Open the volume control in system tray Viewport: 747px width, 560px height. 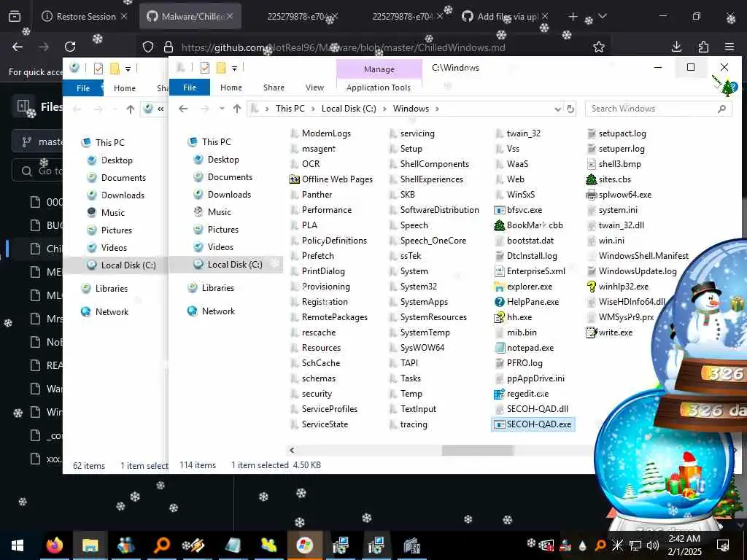tap(652, 545)
